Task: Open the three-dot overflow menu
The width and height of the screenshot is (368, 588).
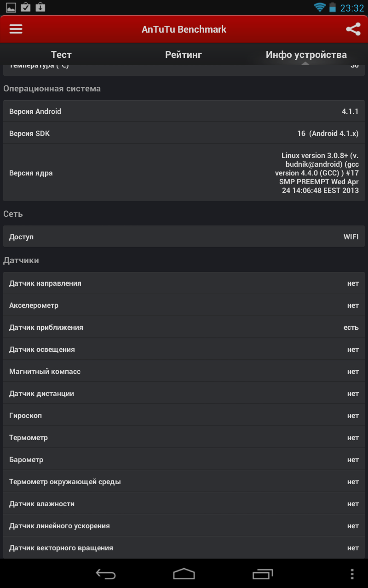Action: (x=352, y=574)
